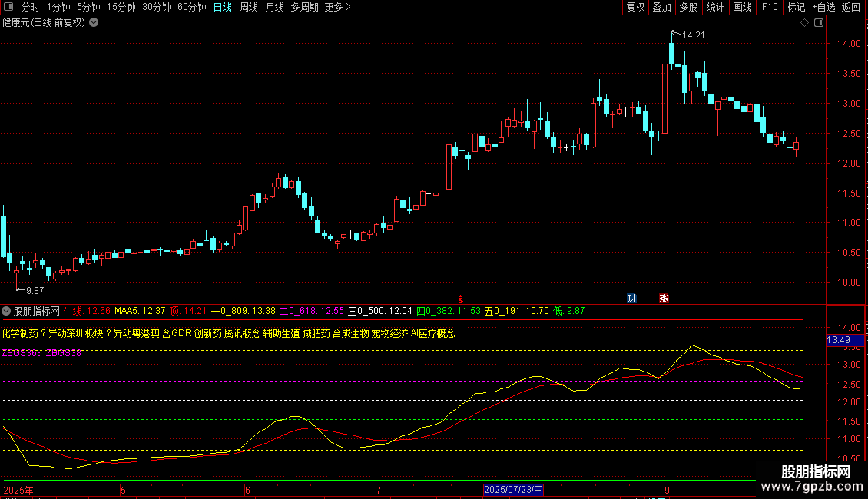Toggle the right side panel icon
Screen dimensions: 868x499
point(820,23)
